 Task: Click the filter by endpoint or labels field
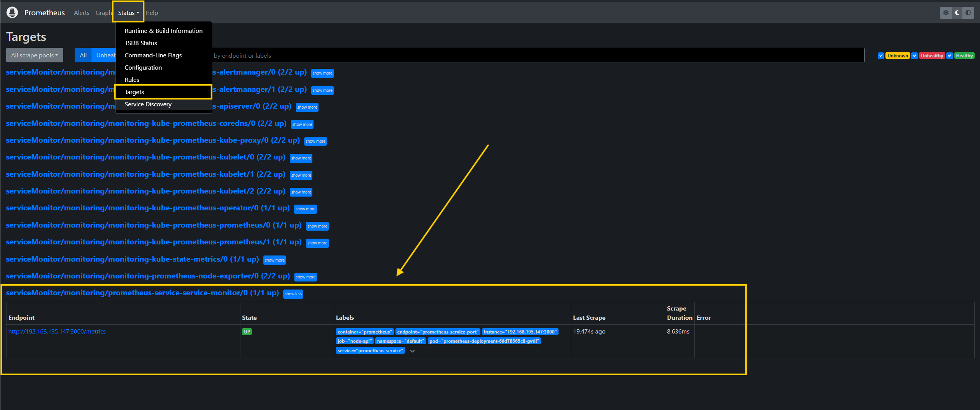pyautogui.click(x=538, y=55)
